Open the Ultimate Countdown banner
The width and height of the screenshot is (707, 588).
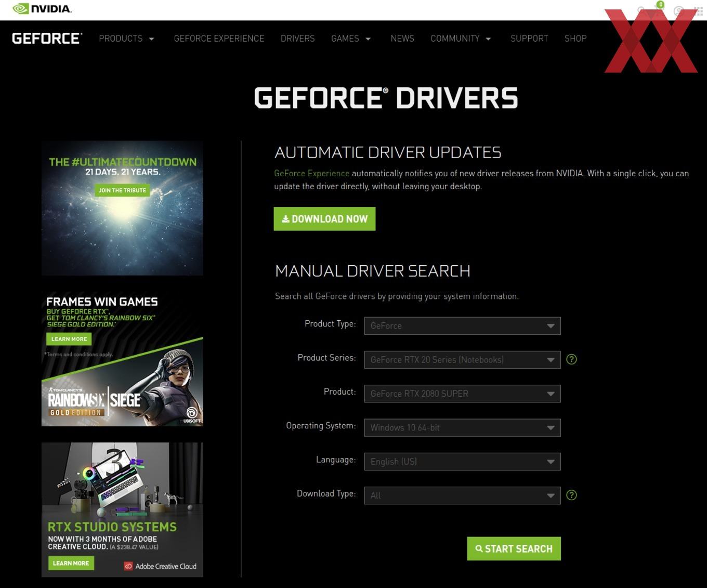[x=122, y=208]
